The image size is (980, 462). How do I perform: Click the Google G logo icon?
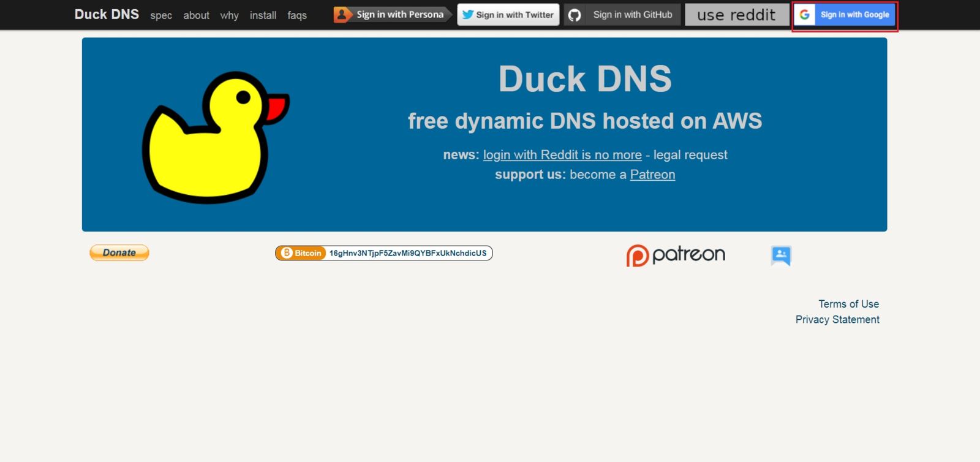(x=805, y=15)
